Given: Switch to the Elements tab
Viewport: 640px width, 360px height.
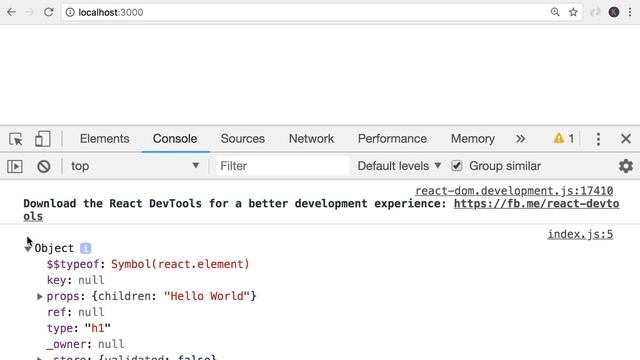Looking at the screenshot, I should (x=104, y=139).
